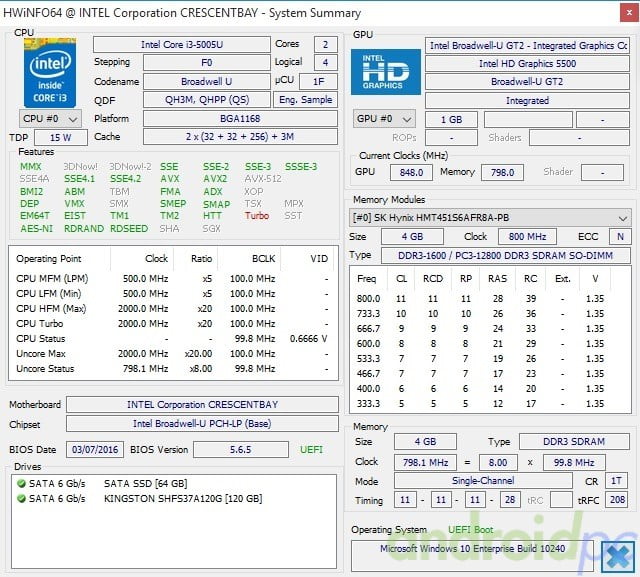Click the Eng. Sample field
The height and width of the screenshot is (577, 640).
point(306,100)
